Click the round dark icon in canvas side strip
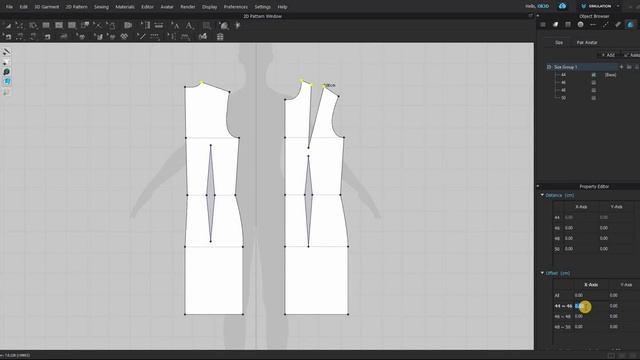 (7, 72)
